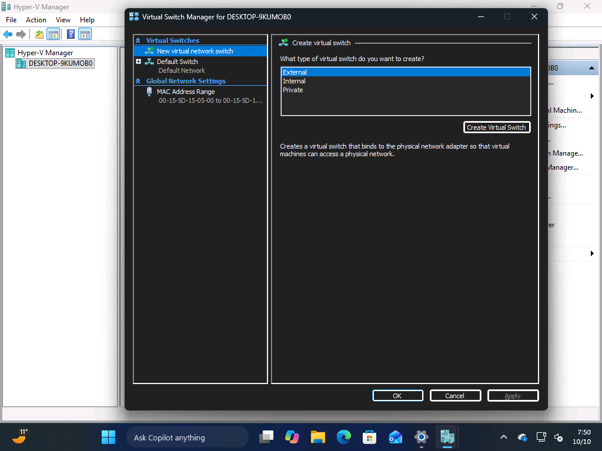Click the Back arrow in Hyper-V Manager toolbar
The width and height of the screenshot is (602, 451).
(7, 34)
